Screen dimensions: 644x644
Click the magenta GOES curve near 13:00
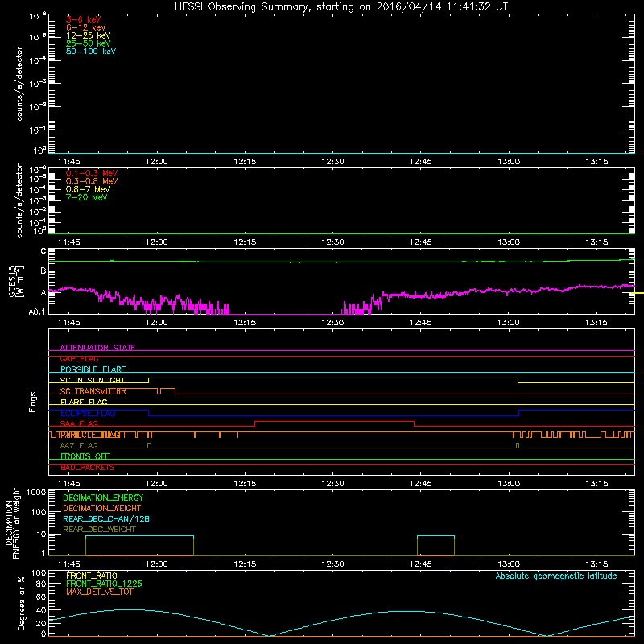coord(509,291)
